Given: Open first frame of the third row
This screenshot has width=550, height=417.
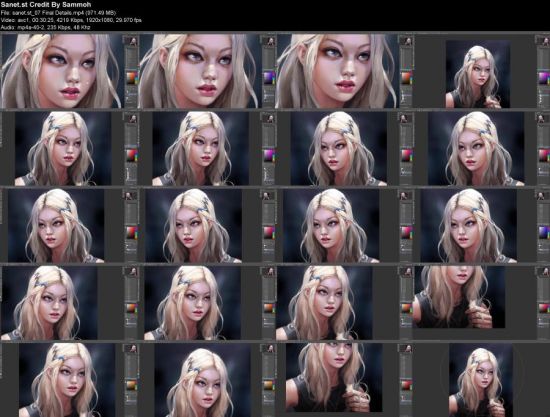Looking at the screenshot, I should 69,225.
